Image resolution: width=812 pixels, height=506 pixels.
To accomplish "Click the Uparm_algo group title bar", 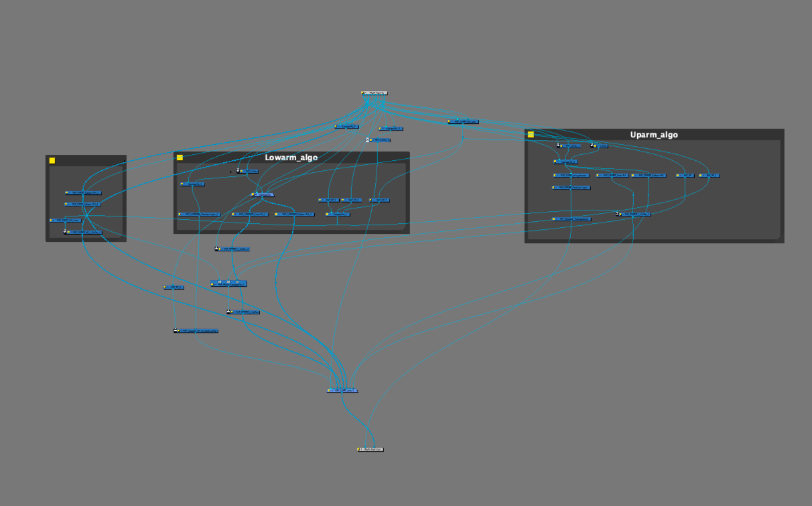I will pos(654,135).
